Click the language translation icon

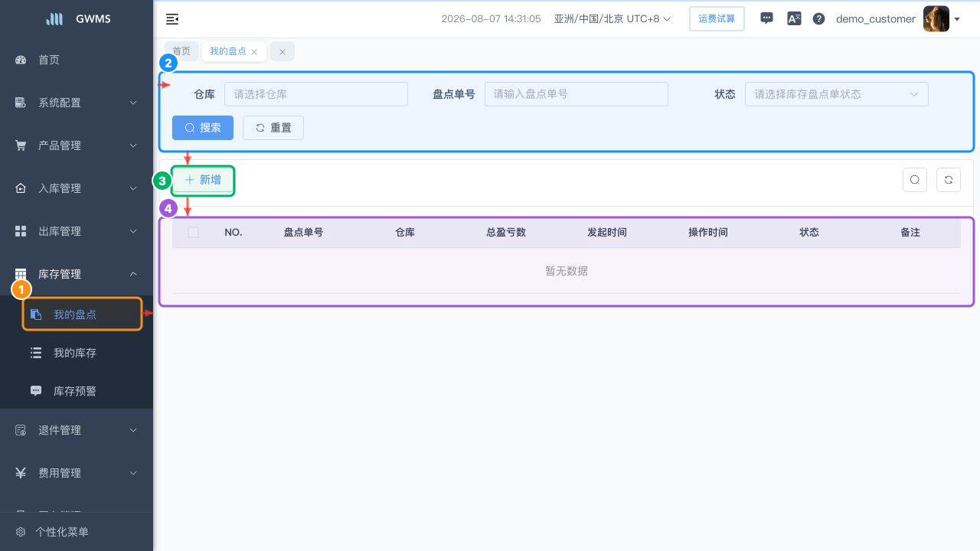point(794,18)
